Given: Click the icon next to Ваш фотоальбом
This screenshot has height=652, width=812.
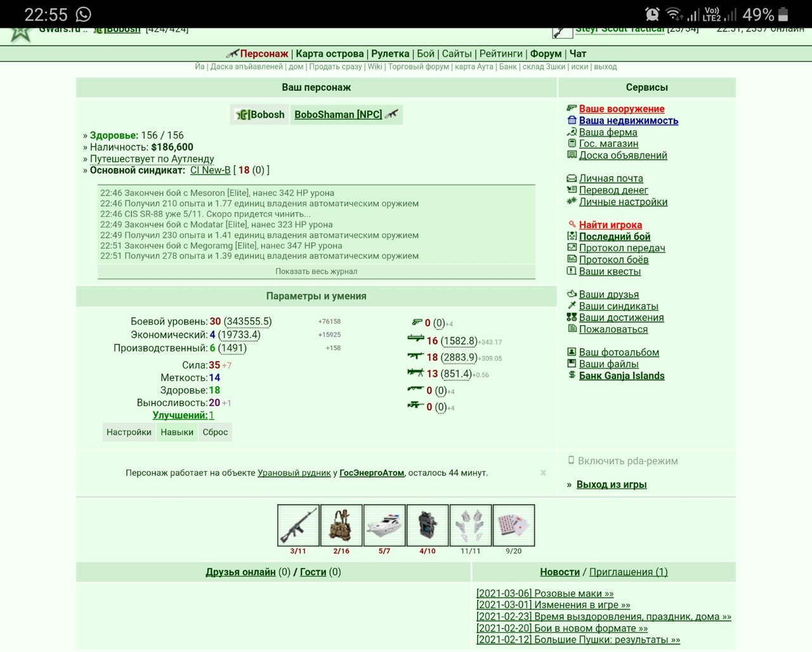Looking at the screenshot, I should [x=572, y=352].
